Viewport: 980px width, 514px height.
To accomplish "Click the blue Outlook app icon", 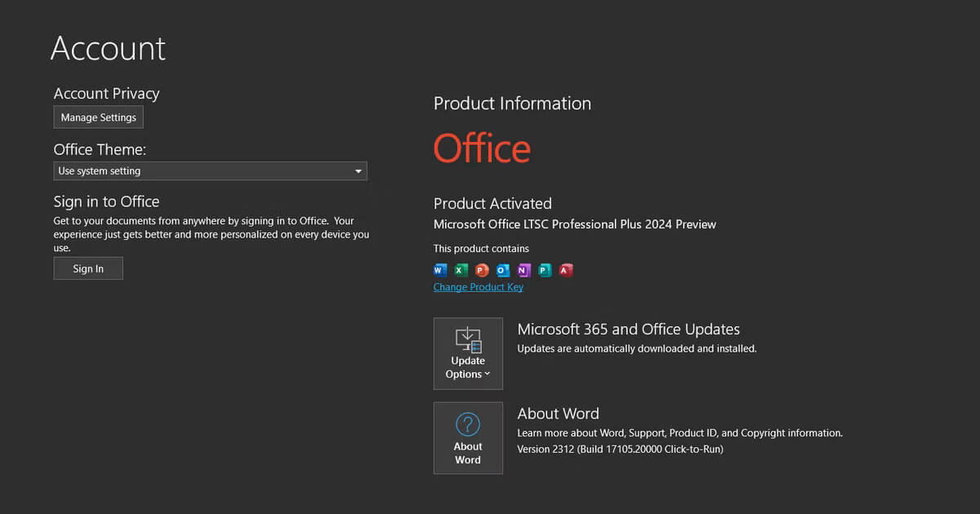I will pyautogui.click(x=503, y=270).
